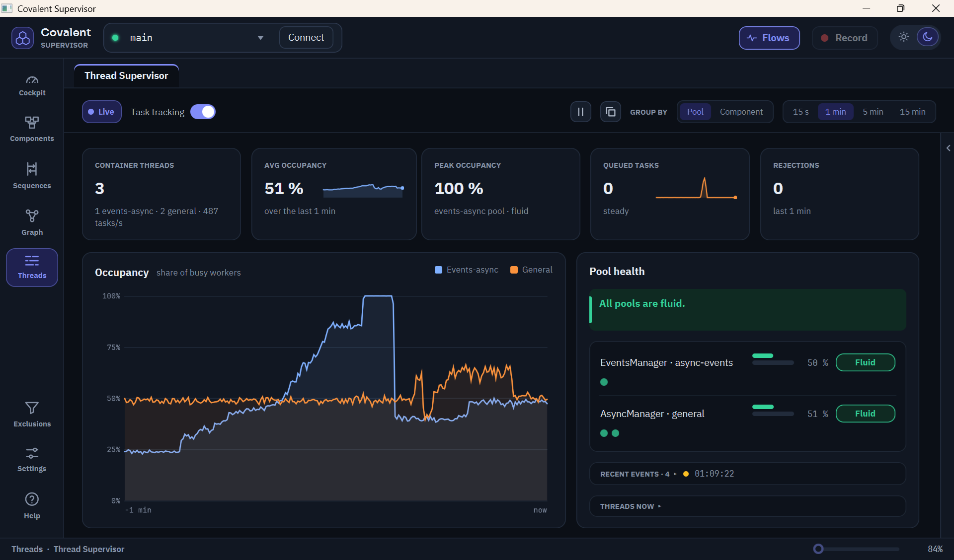Adjust the zoom slider in status bar
This screenshot has width=954, height=560.
click(x=856, y=549)
